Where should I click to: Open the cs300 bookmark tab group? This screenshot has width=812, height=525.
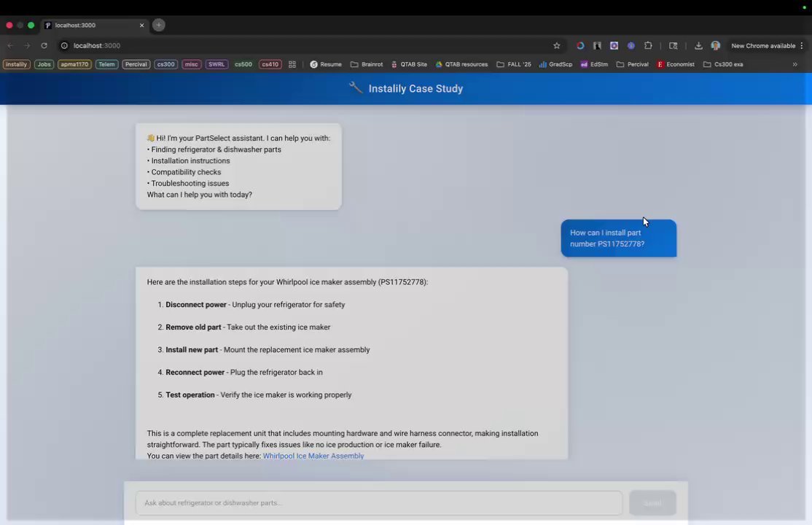pos(165,64)
